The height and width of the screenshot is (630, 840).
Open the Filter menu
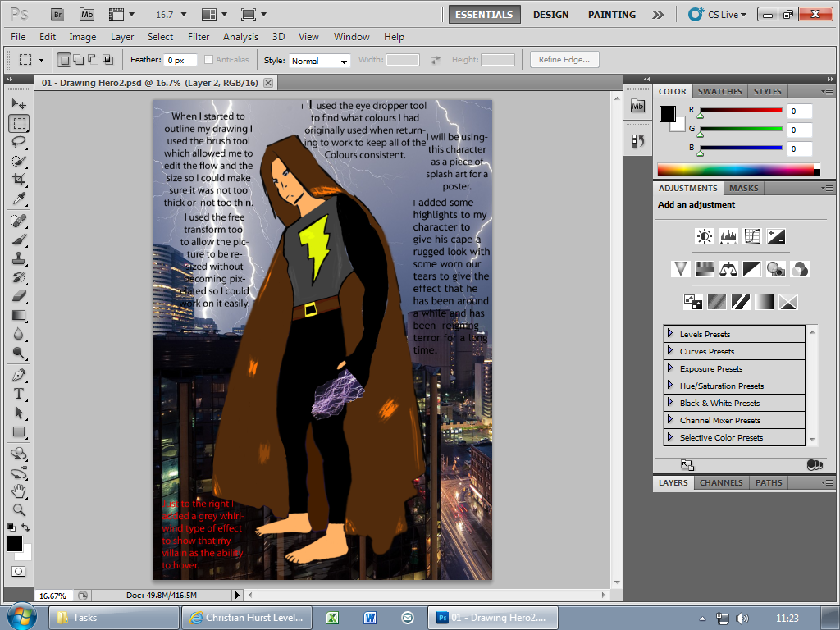tap(199, 36)
